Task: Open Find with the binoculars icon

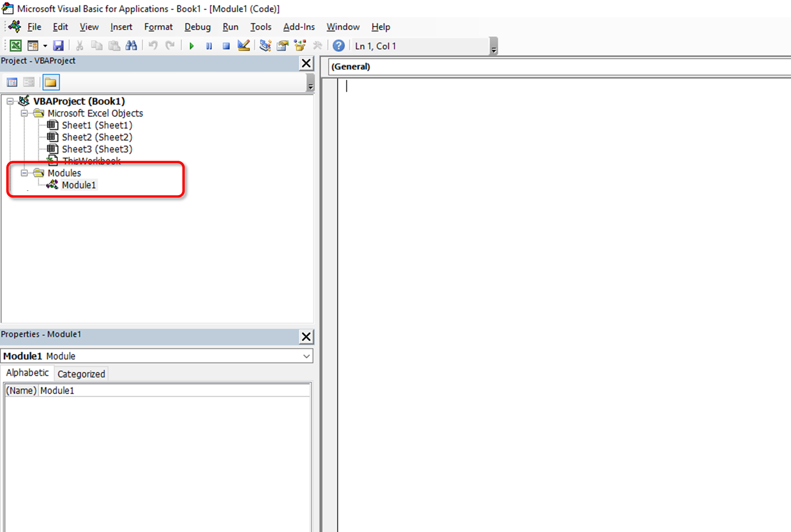Action: point(131,45)
